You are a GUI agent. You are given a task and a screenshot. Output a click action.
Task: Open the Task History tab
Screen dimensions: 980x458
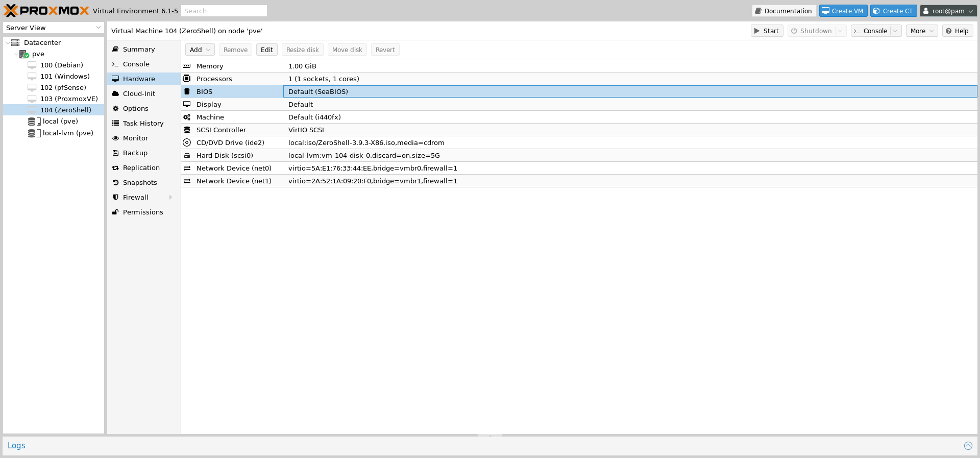click(x=144, y=123)
